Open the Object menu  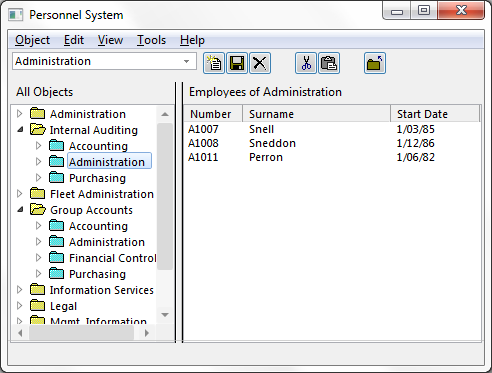tap(32, 40)
